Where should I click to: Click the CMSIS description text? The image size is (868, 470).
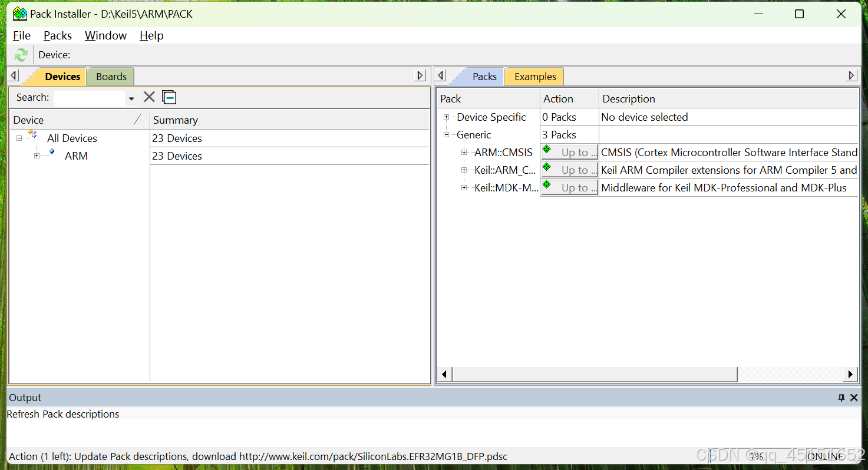click(729, 153)
